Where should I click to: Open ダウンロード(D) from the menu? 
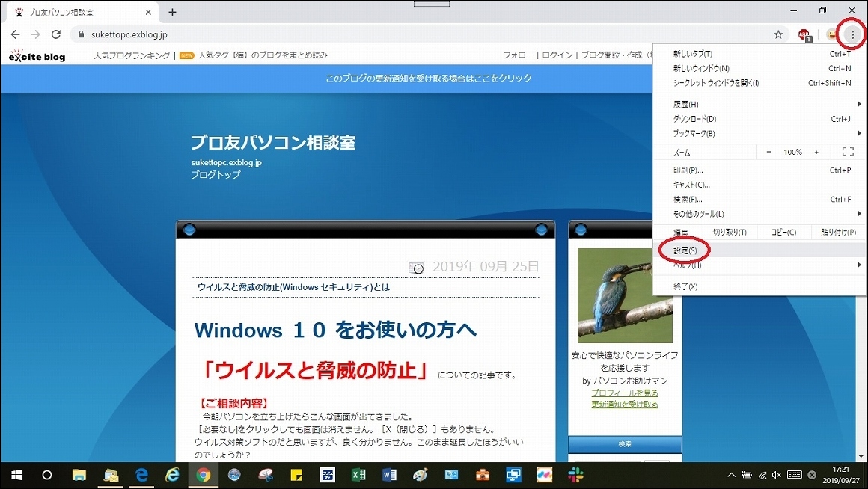[761, 119]
